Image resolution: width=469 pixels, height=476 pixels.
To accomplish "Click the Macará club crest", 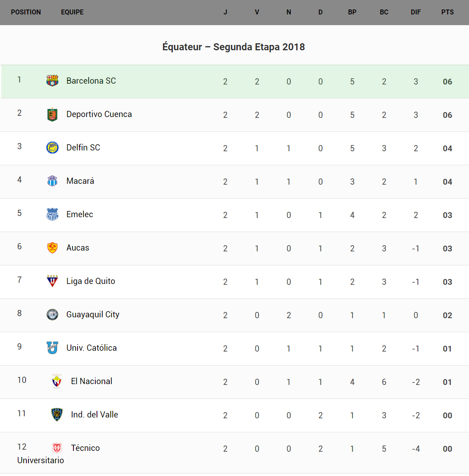I will click(x=52, y=181).
